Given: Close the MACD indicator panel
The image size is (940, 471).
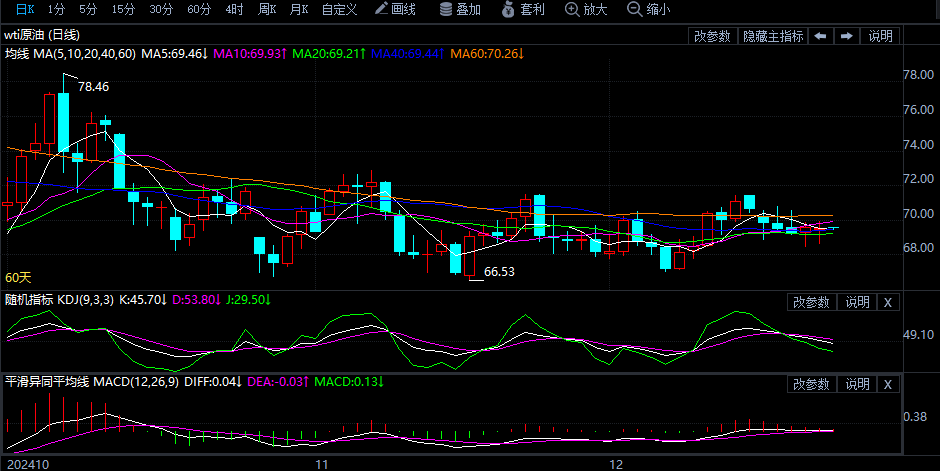Looking at the screenshot, I should pyautogui.click(x=888, y=384).
